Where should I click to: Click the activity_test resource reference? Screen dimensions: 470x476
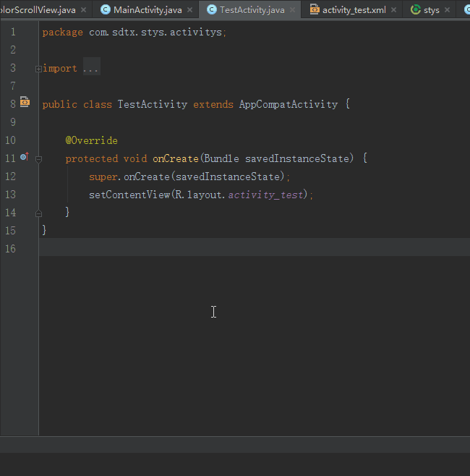[266, 195]
